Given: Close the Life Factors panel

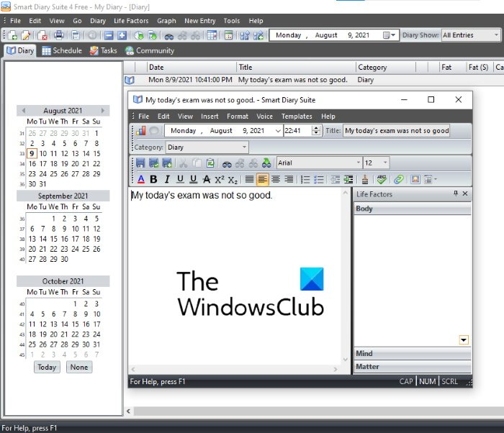Looking at the screenshot, I should (x=465, y=193).
